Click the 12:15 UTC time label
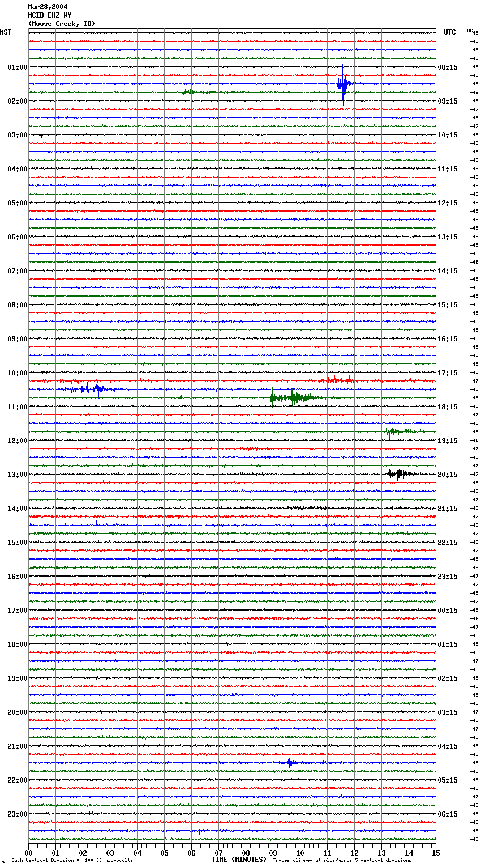Viewport: 481px width, 868px height. coord(448,203)
